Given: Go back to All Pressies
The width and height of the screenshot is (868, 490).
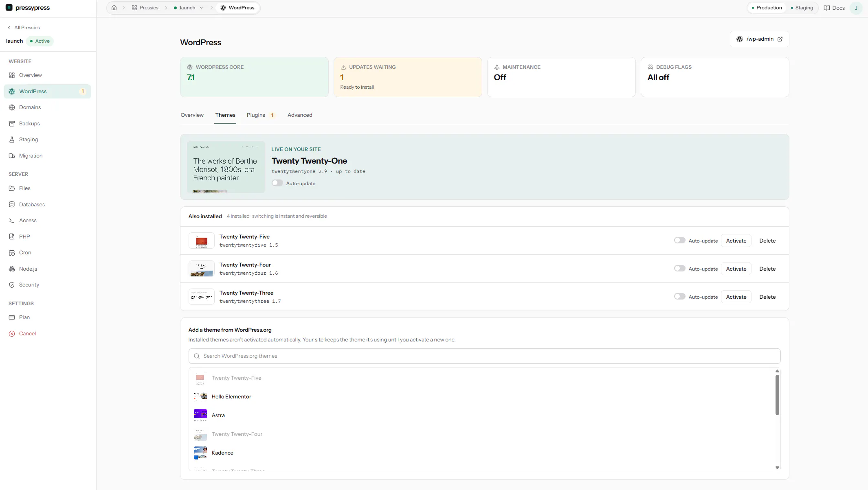Looking at the screenshot, I should [x=24, y=28].
